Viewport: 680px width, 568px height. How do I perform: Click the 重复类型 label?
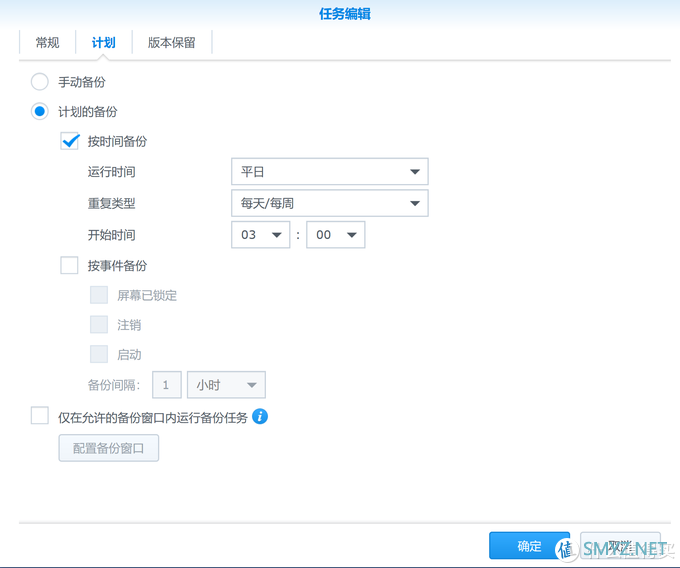tap(111, 203)
